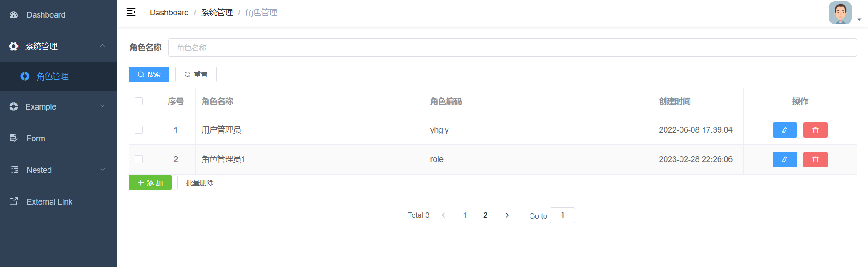Focus the 角色名称 search input
Viewport: 868px width, 267px height.
512,48
